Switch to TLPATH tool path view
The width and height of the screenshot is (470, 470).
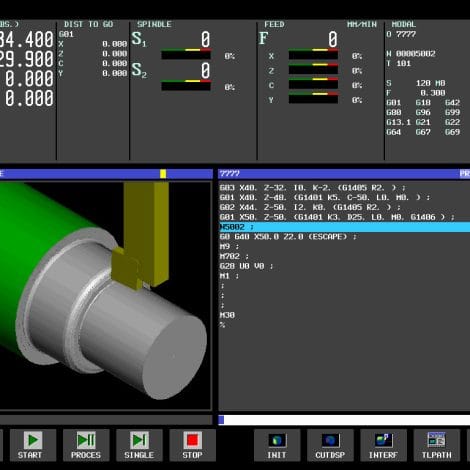click(437, 445)
